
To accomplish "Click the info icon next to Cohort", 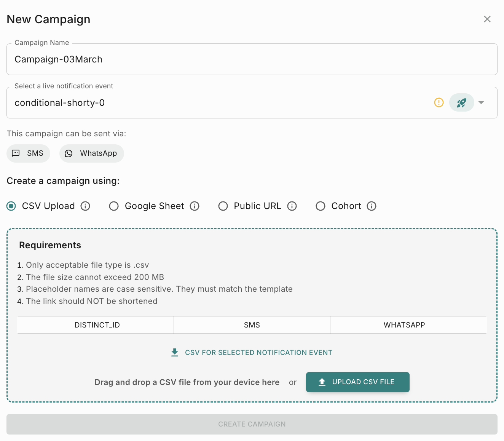I will pyautogui.click(x=372, y=206).
